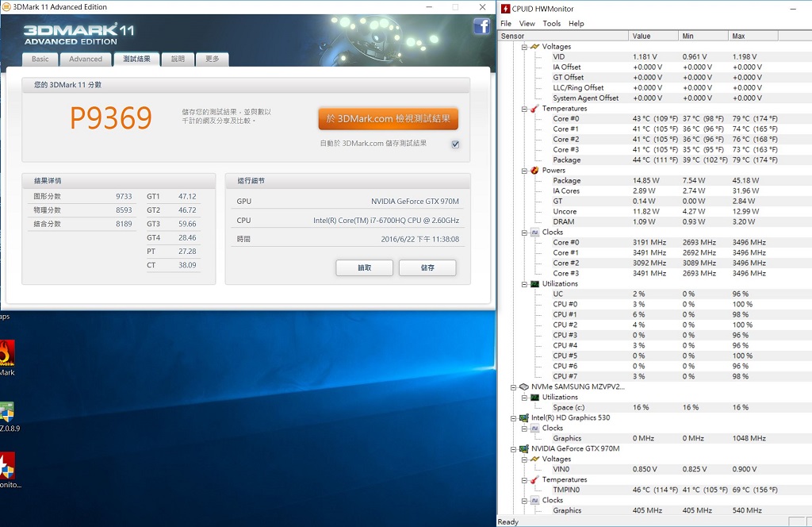Select the GTX 970M Voltages lightning icon
Image resolution: width=812 pixels, height=527 pixels.
535,459
